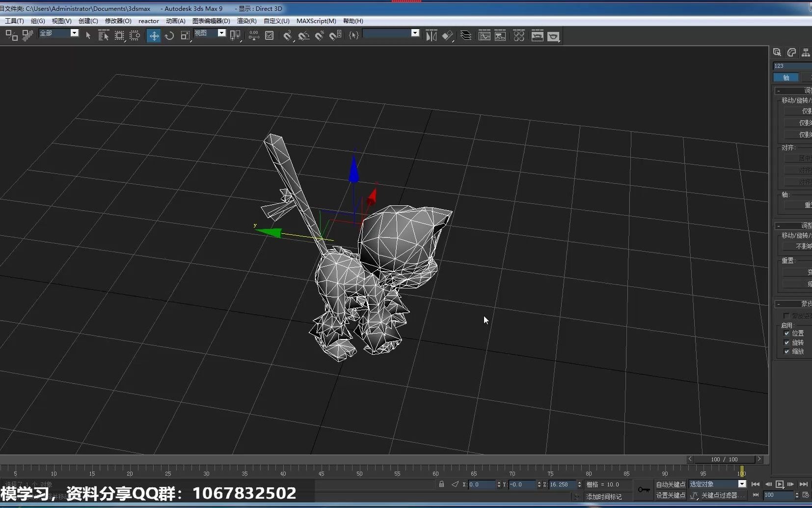
Task: Open the MAXScript(M) menu
Action: click(316, 21)
